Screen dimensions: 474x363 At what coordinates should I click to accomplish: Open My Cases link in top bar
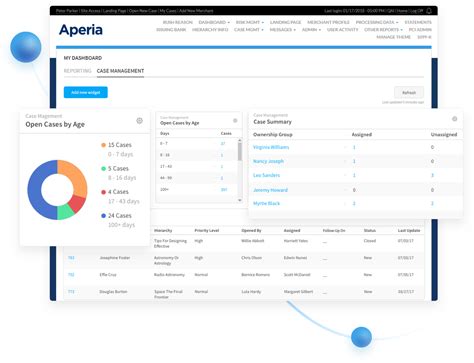pos(168,11)
